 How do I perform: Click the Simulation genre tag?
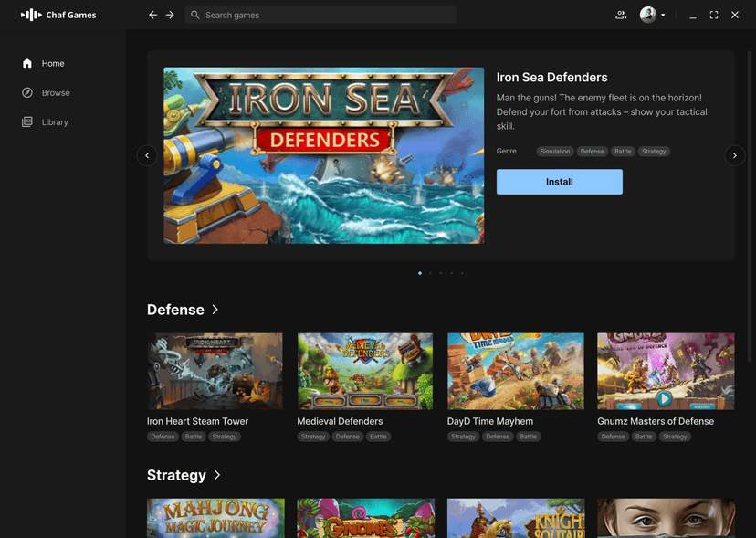pyautogui.click(x=555, y=152)
